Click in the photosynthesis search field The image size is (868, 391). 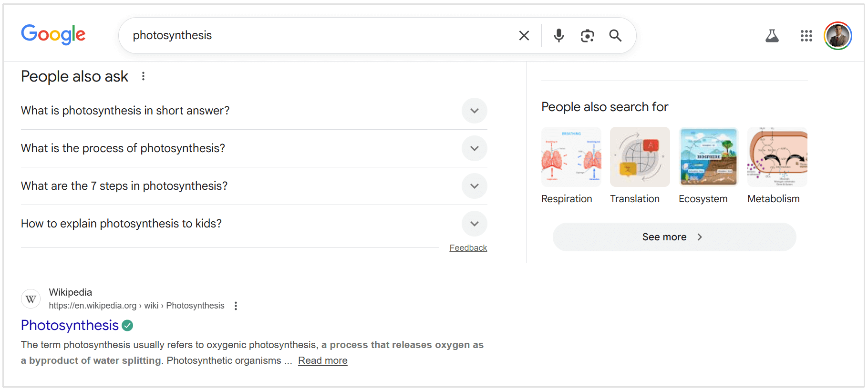tap(315, 36)
